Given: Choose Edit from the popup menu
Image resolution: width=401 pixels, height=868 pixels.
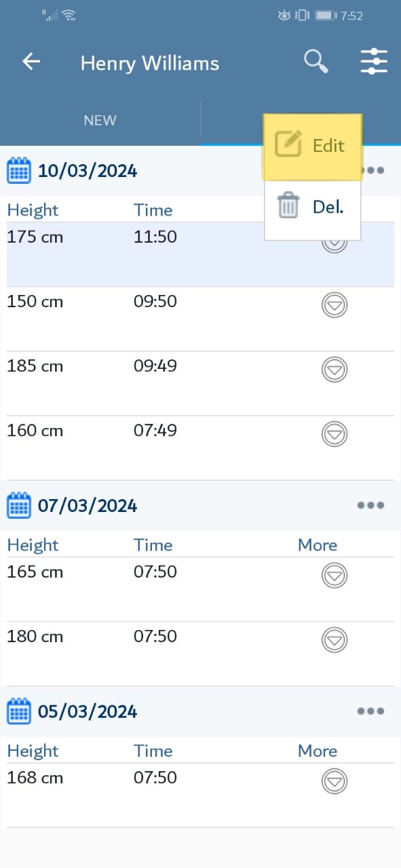Looking at the screenshot, I should coord(313,146).
